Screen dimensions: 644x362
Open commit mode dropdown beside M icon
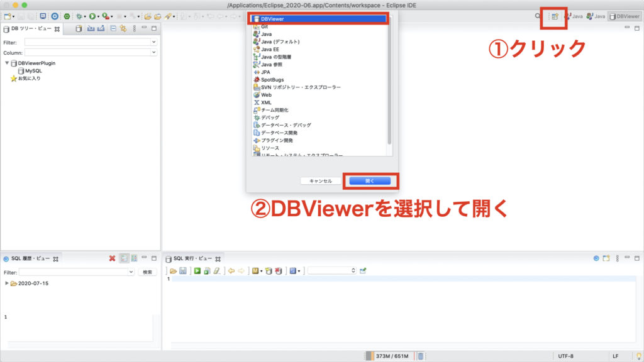pyautogui.click(x=261, y=271)
